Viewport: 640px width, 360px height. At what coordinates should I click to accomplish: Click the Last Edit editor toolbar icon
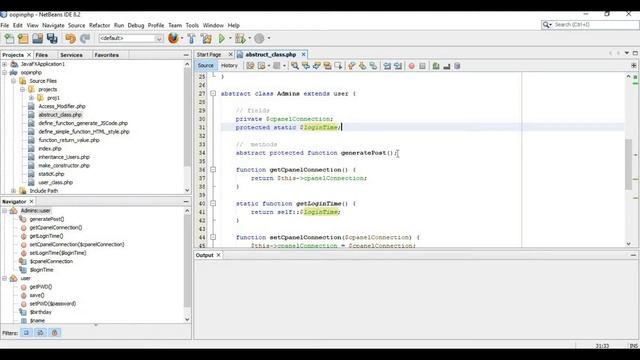coord(250,66)
